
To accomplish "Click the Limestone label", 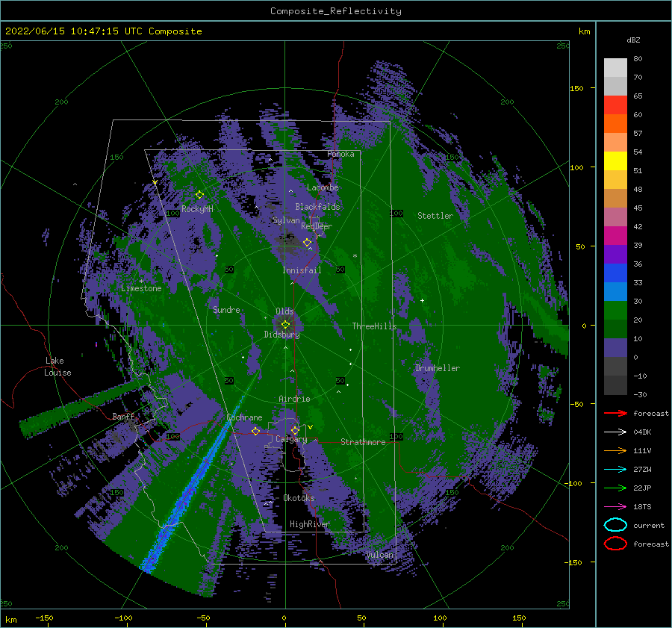I will [141, 288].
